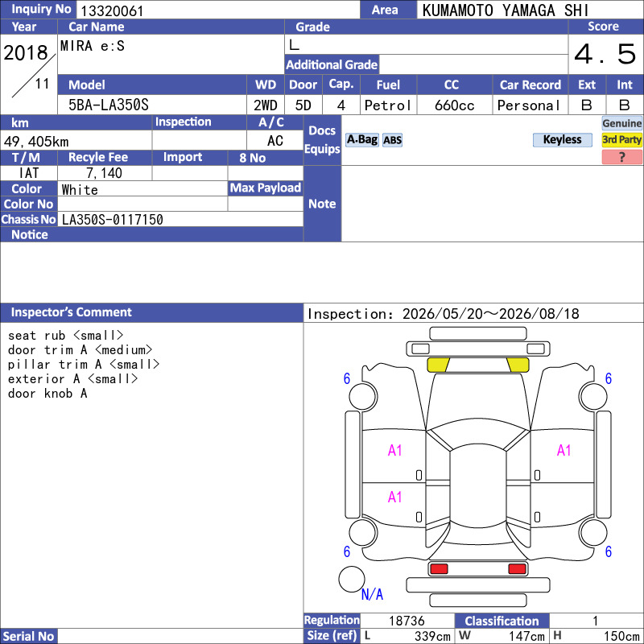Click the Genuine equipment tag
The height and width of the screenshot is (644, 644).
[621, 123]
